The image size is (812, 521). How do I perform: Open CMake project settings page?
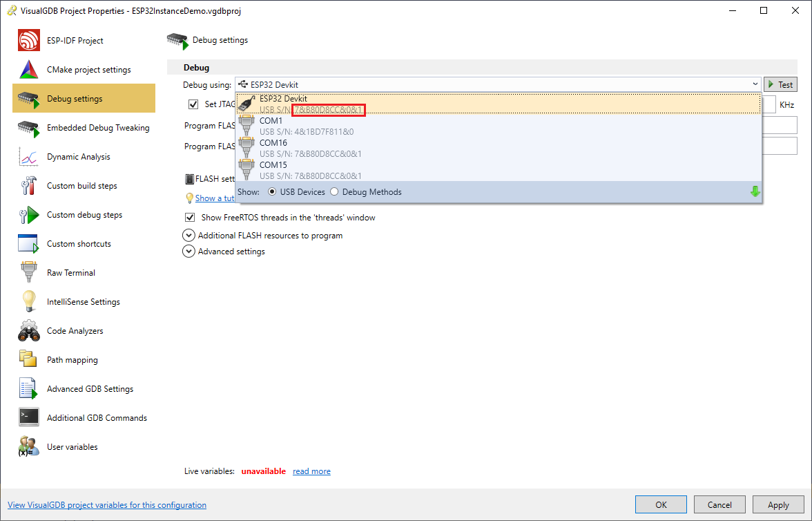click(x=84, y=70)
